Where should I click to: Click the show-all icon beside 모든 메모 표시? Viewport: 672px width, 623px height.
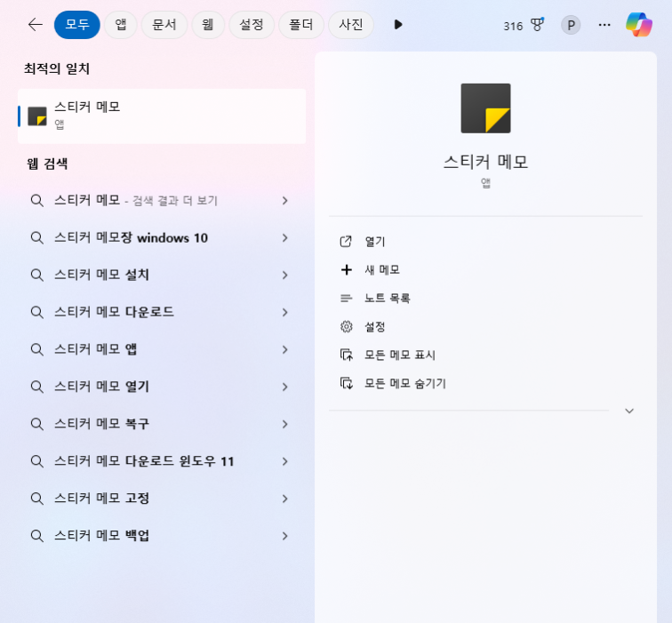pyautogui.click(x=347, y=355)
